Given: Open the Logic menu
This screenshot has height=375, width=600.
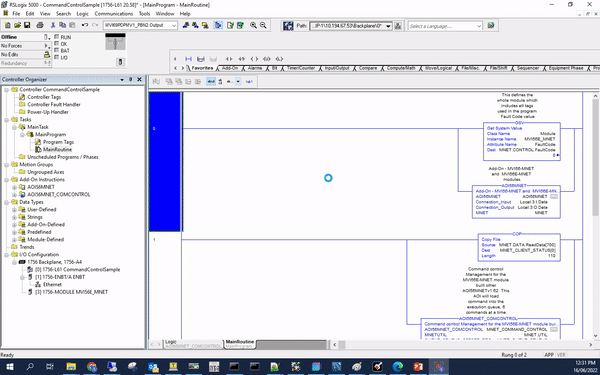Looking at the screenshot, I should pos(82,13).
